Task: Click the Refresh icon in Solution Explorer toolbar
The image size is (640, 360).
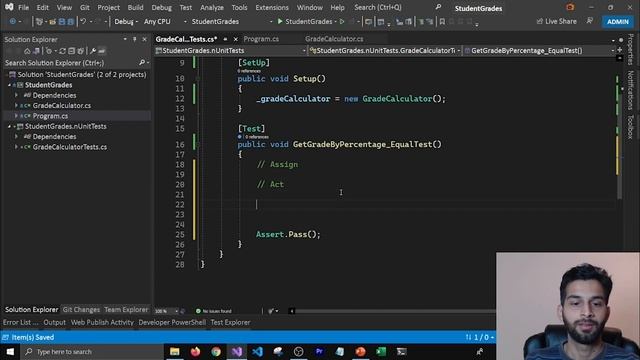Action: [x=62, y=51]
